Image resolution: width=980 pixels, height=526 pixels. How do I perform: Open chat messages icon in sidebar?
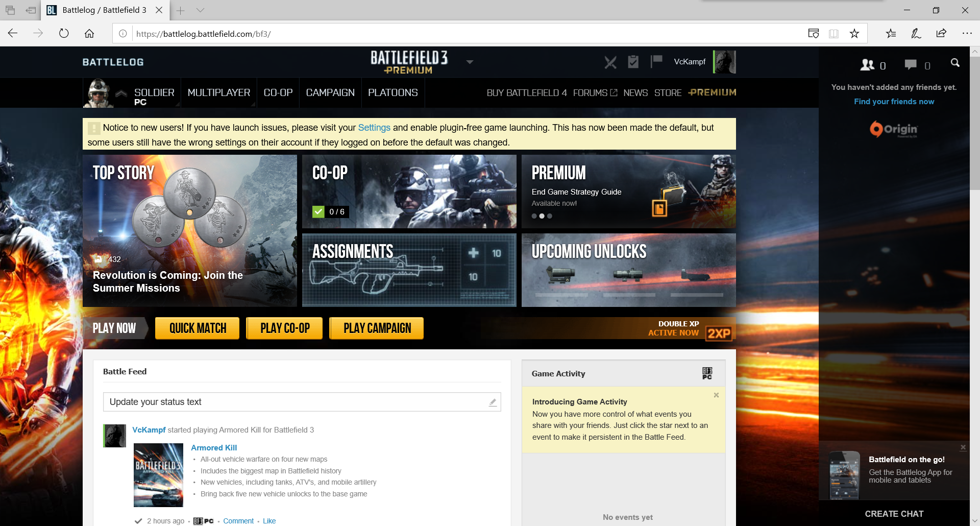point(911,65)
